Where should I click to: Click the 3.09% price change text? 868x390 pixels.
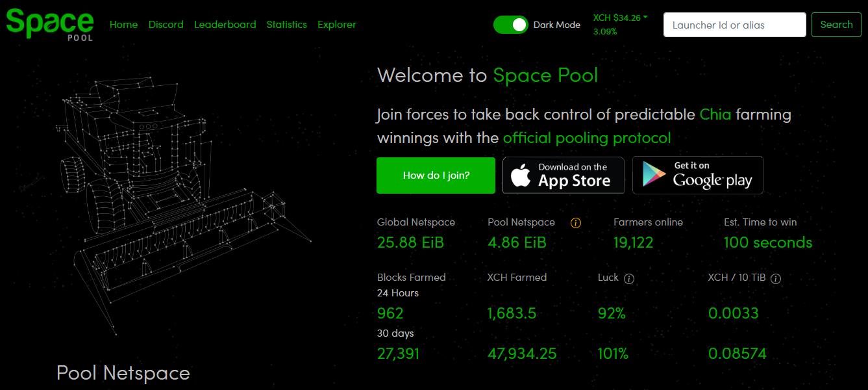[605, 31]
